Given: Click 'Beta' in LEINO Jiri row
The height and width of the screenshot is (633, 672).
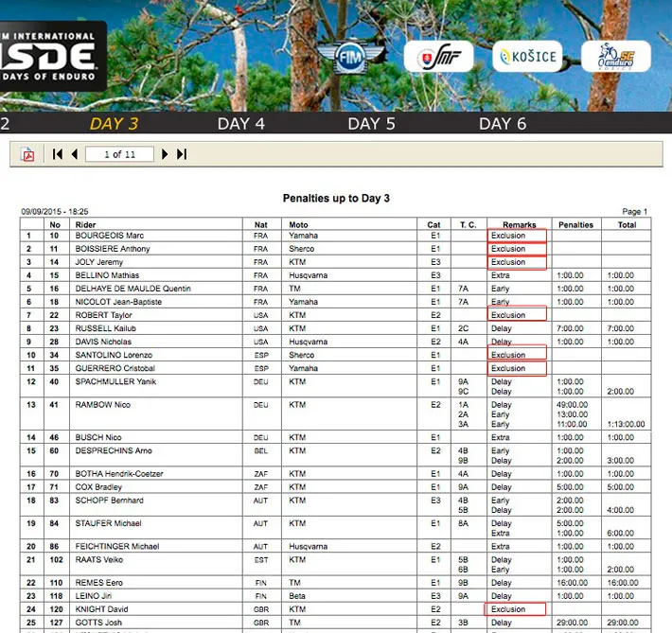Looking at the screenshot, I should pyautogui.click(x=297, y=596).
